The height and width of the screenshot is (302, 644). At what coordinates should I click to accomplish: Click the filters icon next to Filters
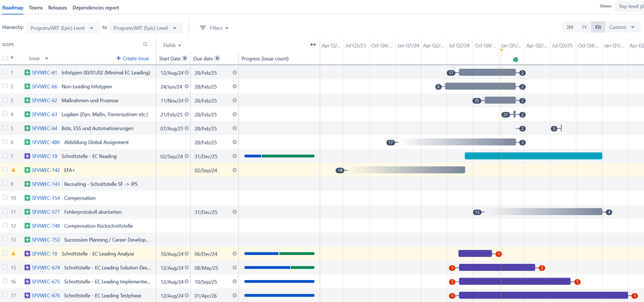(203, 28)
